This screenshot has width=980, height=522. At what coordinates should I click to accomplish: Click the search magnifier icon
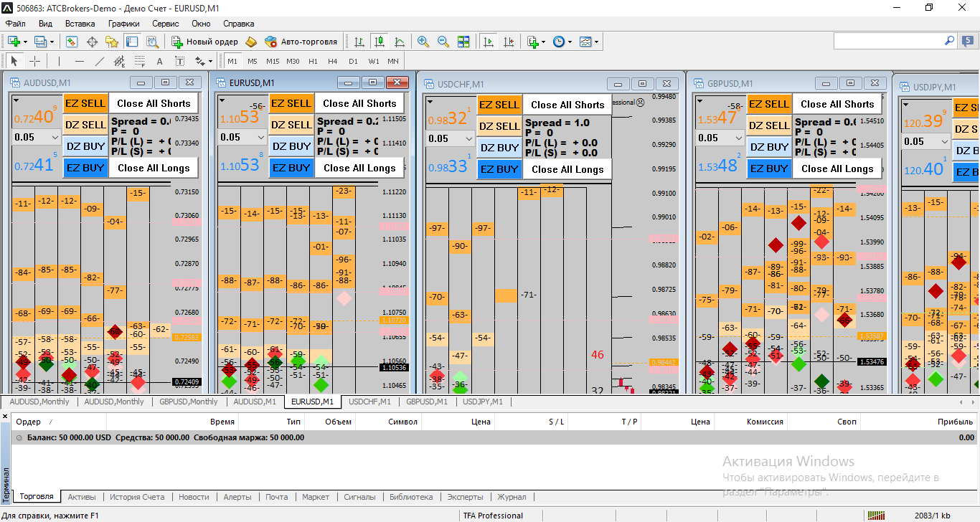[x=949, y=41]
